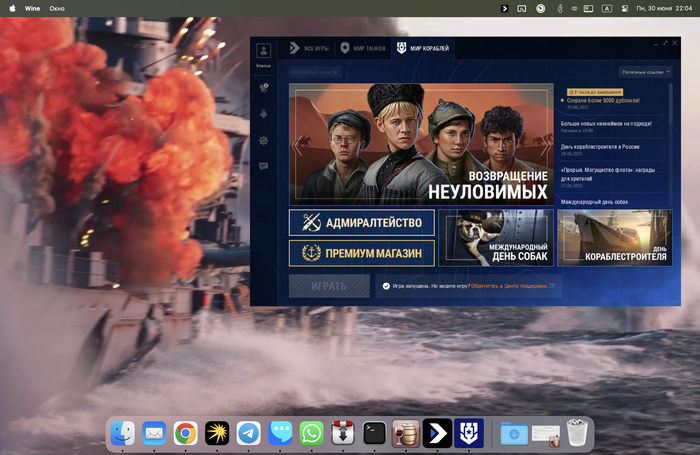Open the День кораблестроителя в России news item
The image size is (700, 455).
click(600, 147)
